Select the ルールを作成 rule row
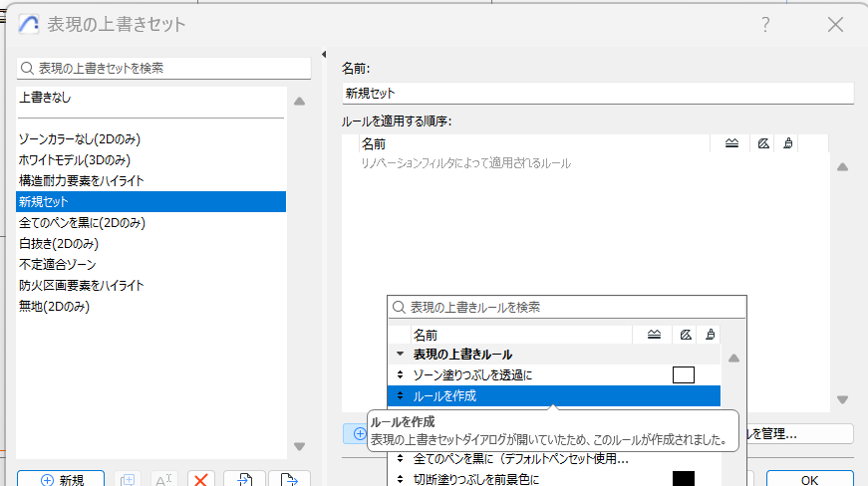Viewport: 868px width, 486px height. coord(553,396)
